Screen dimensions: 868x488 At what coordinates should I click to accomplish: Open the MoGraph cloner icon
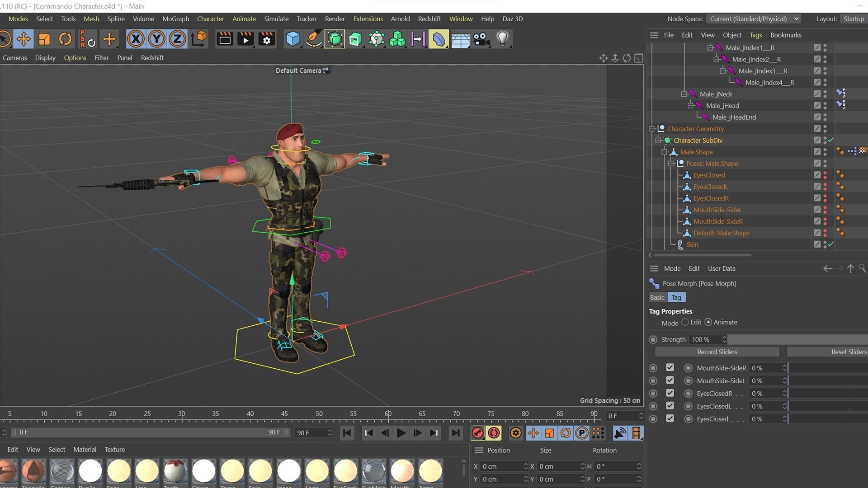397,39
